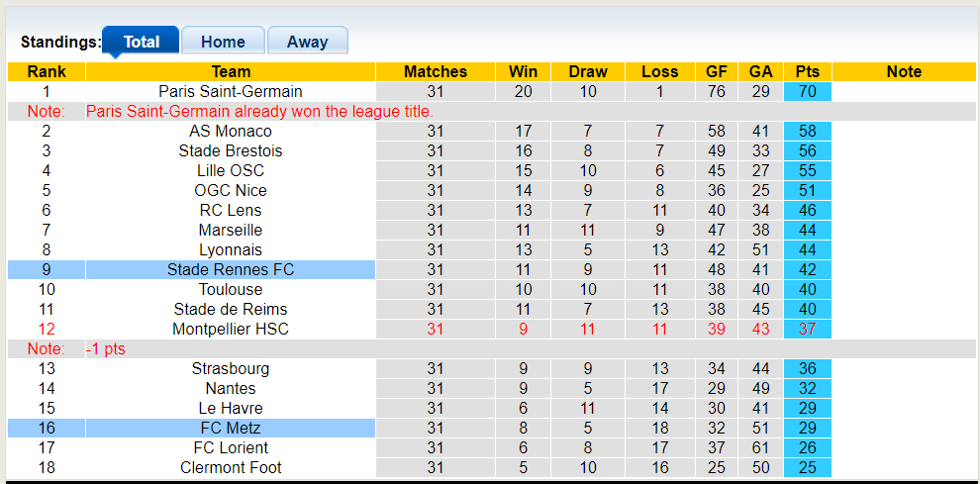The width and height of the screenshot is (980, 484).
Task: Click the highlighted Stade Rennes FC row
Action: [x=231, y=269]
